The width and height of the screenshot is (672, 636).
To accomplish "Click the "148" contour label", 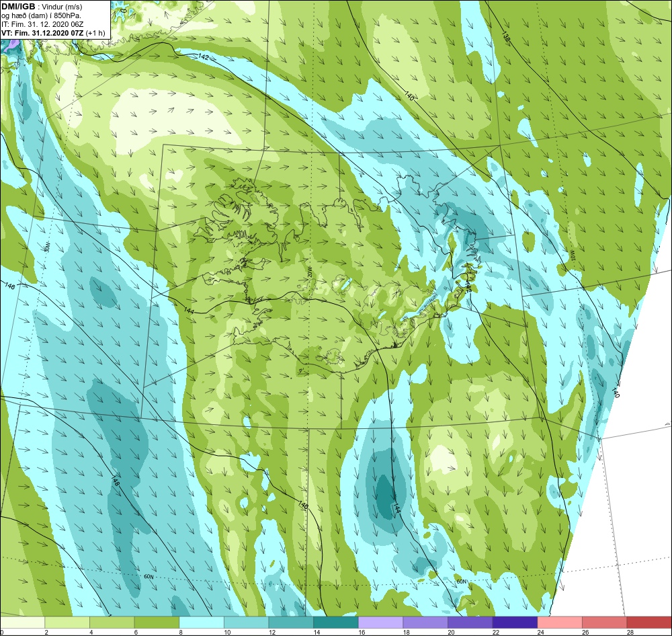I will pyautogui.click(x=116, y=480).
